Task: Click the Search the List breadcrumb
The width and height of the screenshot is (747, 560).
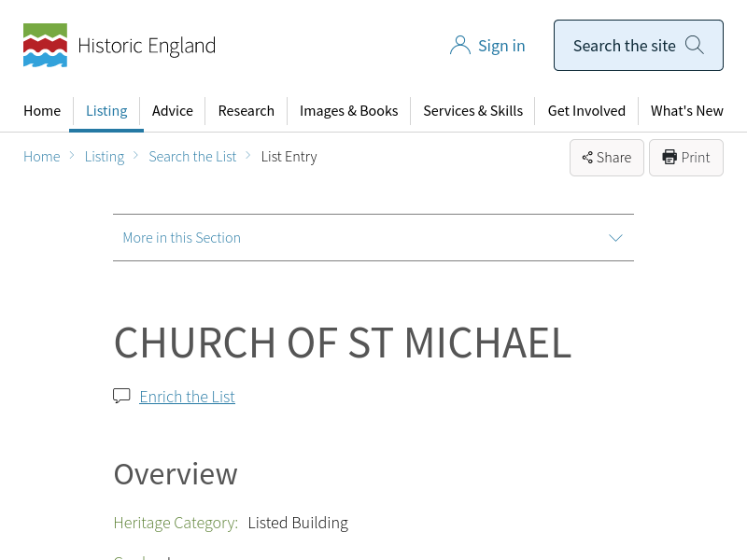Action: (x=192, y=157)
